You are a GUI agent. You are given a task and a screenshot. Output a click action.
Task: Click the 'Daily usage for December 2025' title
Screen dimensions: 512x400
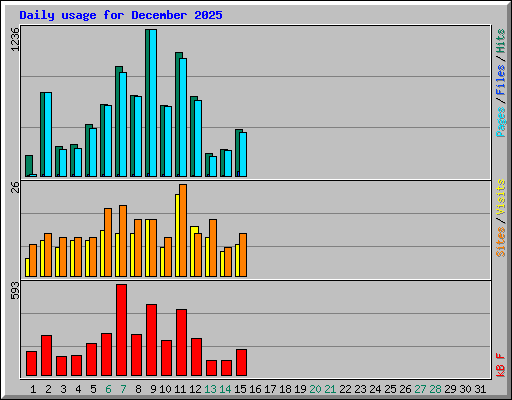121,15
